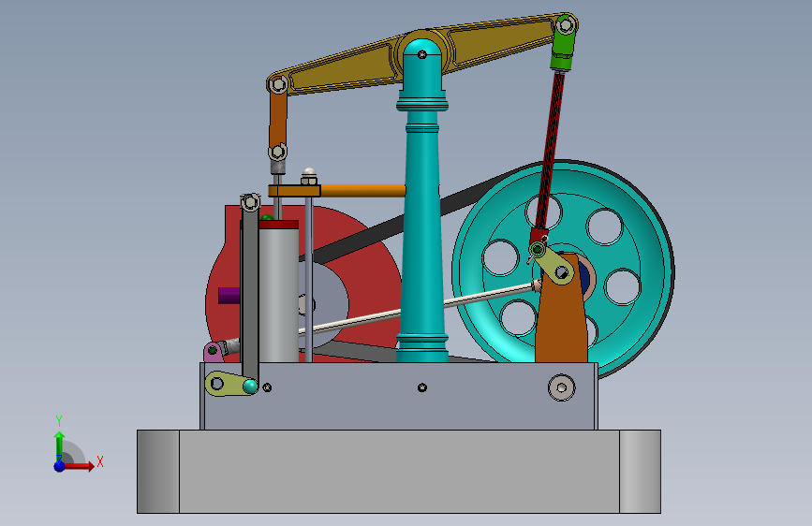The width and height of the screenshot is (812, 526).
Task: Select the purple shaft stub on the red housing
Action: click(229, 296)
